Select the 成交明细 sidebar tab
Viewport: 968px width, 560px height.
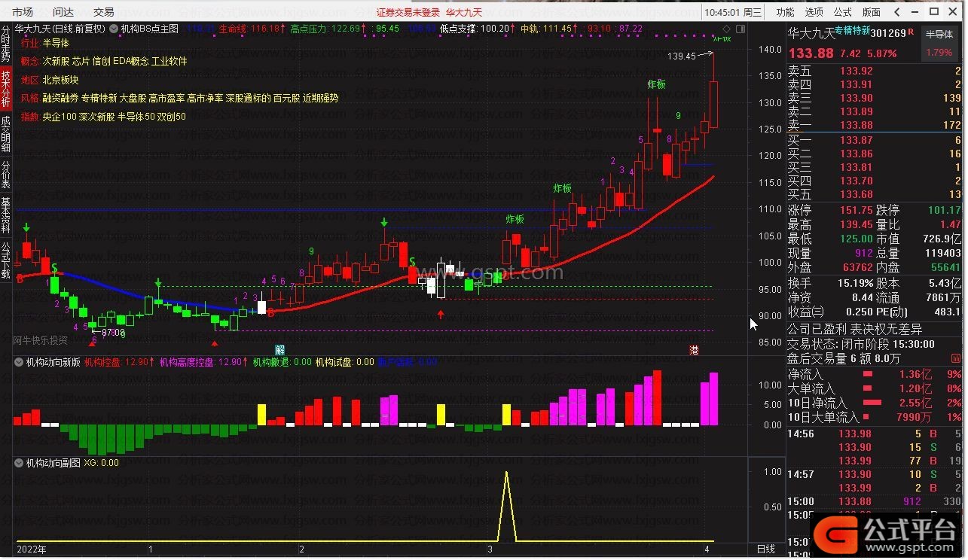point(6,133)
